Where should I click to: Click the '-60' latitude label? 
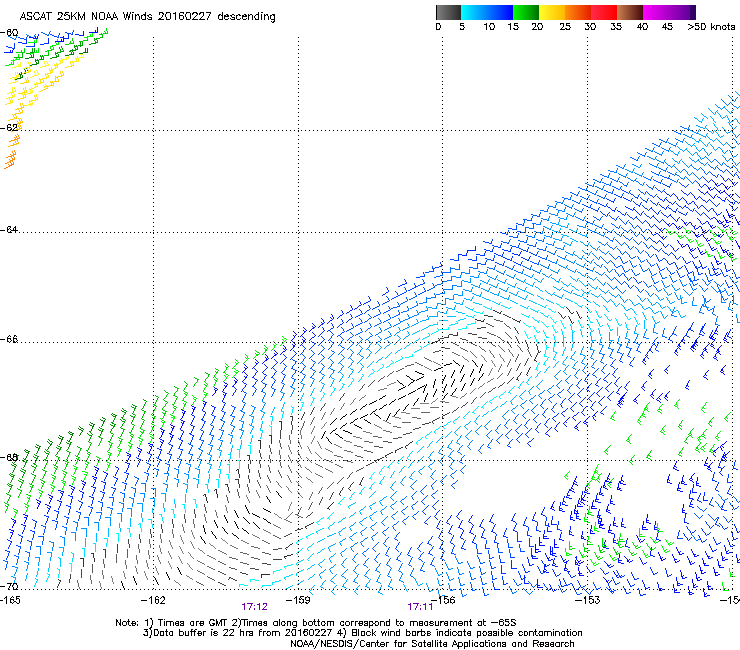[9, 33]
